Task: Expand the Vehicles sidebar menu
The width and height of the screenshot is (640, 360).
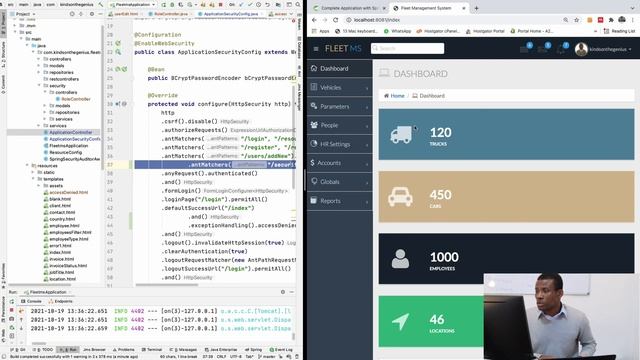Action: point(339,87)
